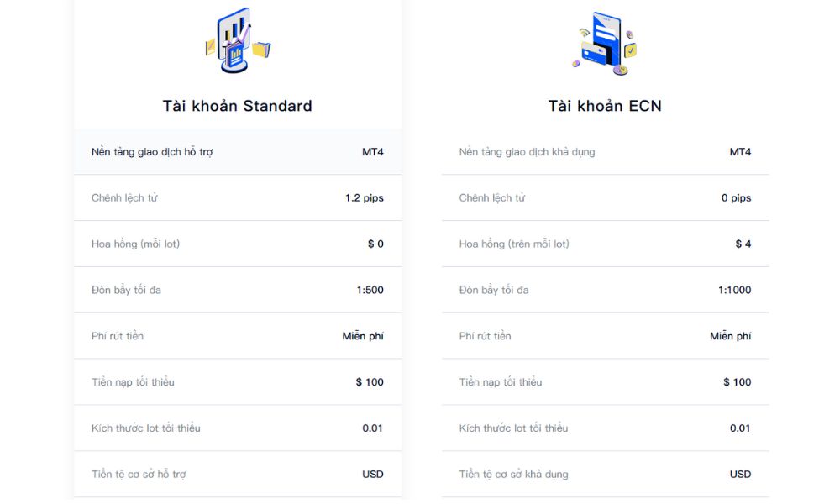The height and width of the screenshot is (504, 840).
Task: Click the ECN account mobile card icon
Action: (605, 43)
